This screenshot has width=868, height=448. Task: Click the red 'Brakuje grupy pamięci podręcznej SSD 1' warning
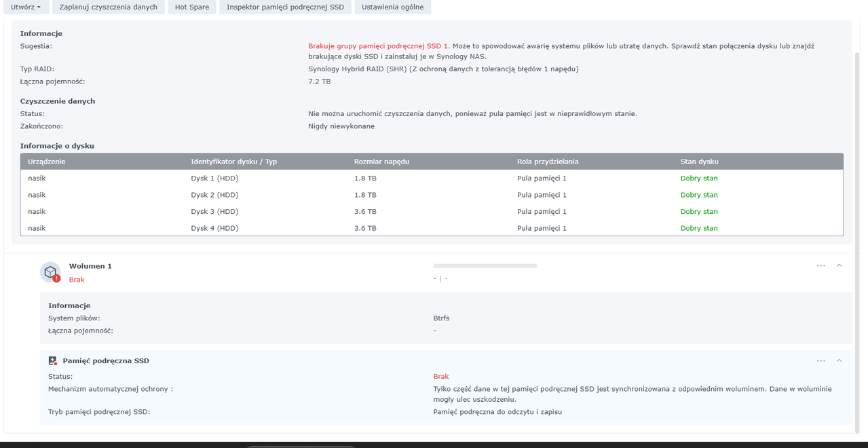tap(378, 46)
